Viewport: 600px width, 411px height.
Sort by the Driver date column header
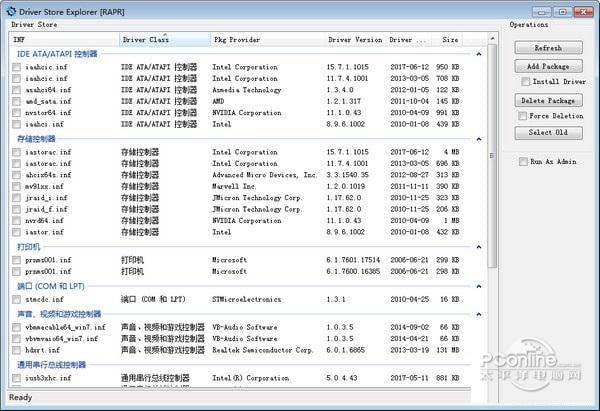click(x=408, y=39)
